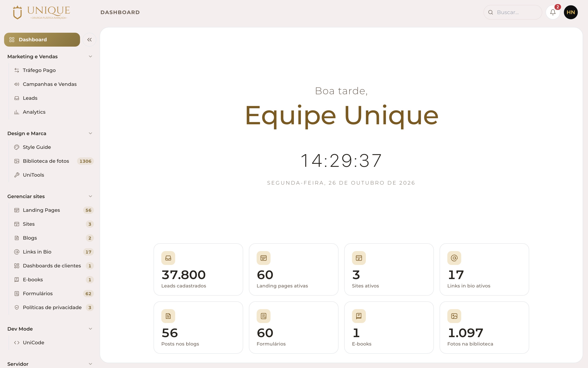Click the Style Guide palette icon
This screenshot has width=588, height=368.
click(x=17, y=147)
